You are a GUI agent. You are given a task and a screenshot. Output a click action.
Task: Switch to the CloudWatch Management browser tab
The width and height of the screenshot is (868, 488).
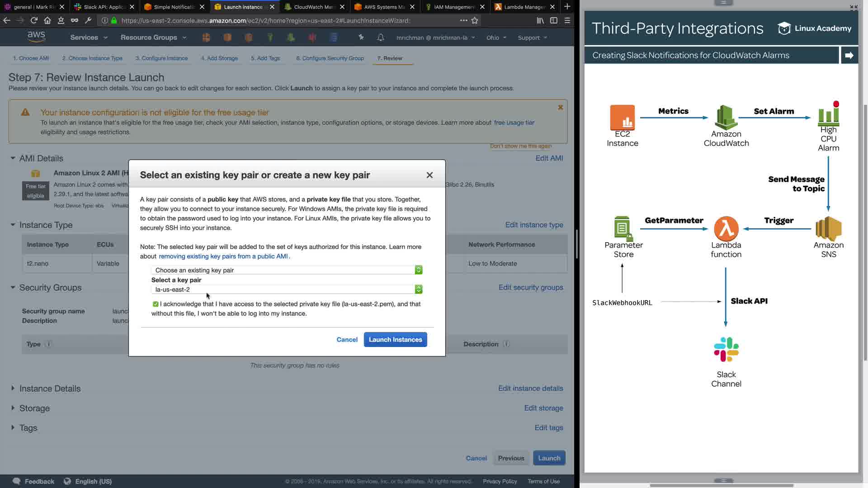[x=313, y=7]
